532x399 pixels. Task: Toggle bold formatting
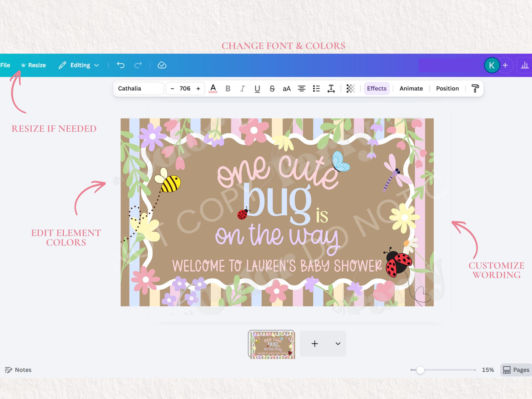pyautogui.click(x=228, y=88)
